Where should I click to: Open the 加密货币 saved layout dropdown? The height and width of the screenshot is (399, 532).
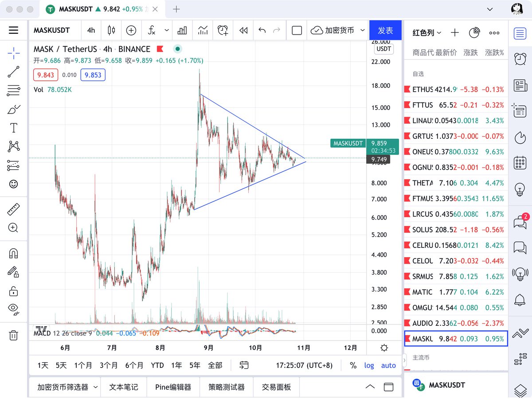(x=338, y=30)
